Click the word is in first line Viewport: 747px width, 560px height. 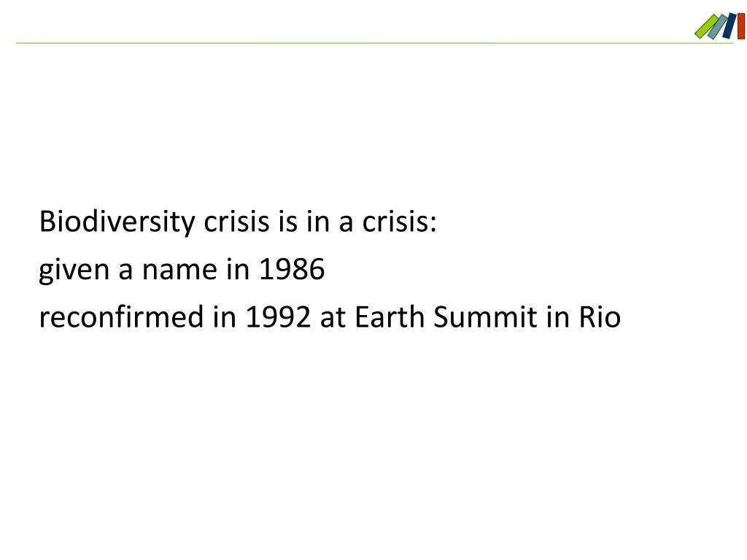(287, 222)
